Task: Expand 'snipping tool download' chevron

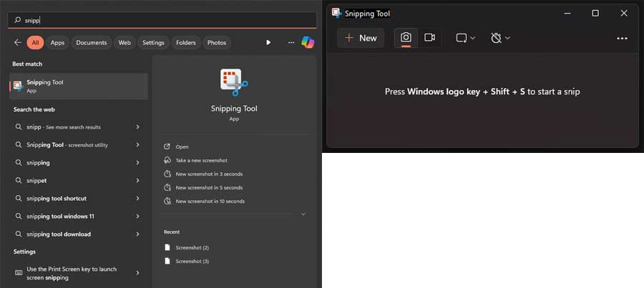Action: tap(137, 234)
